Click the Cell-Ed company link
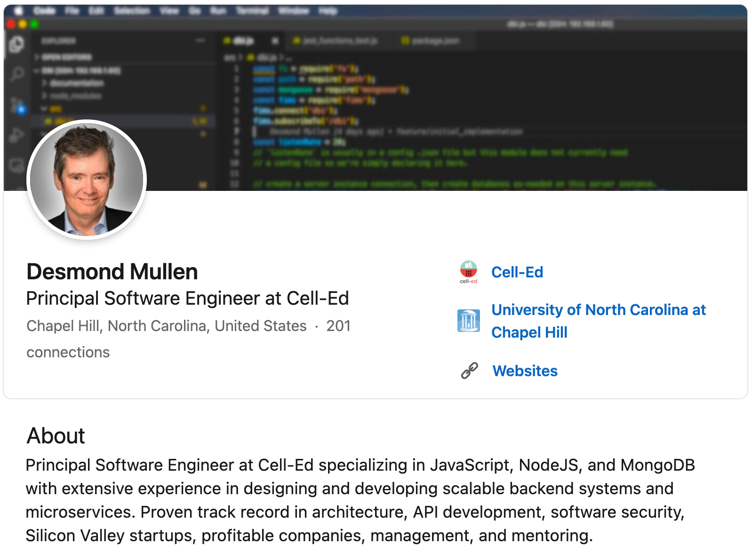The image size is (752, 560). [x=517, y=272]
